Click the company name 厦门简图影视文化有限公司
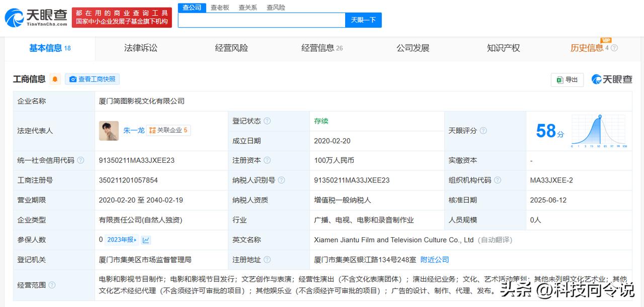This screenshot has height=307, width=644. click(142, 101)
